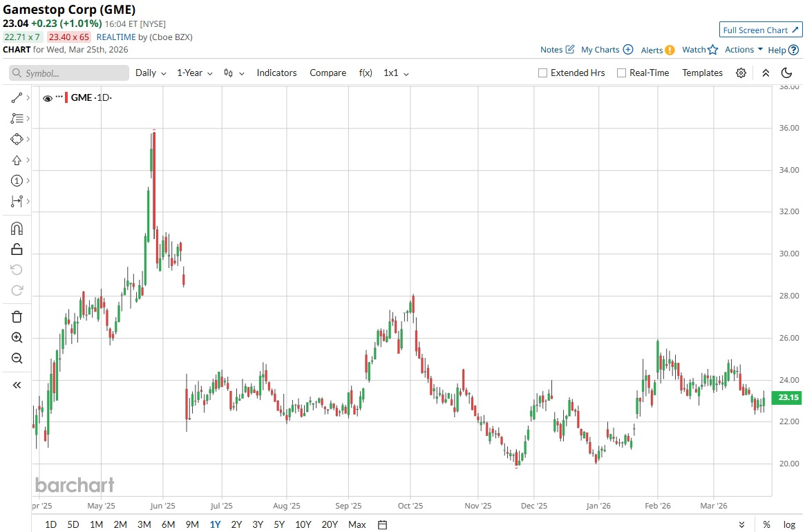Toggle the lock drawings icon

point(17,249)
